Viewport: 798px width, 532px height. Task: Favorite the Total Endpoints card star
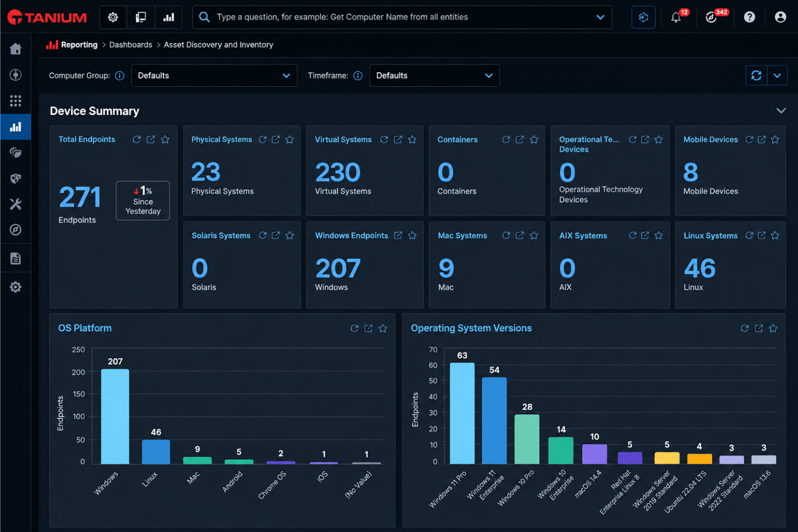(x=165, y=140)
